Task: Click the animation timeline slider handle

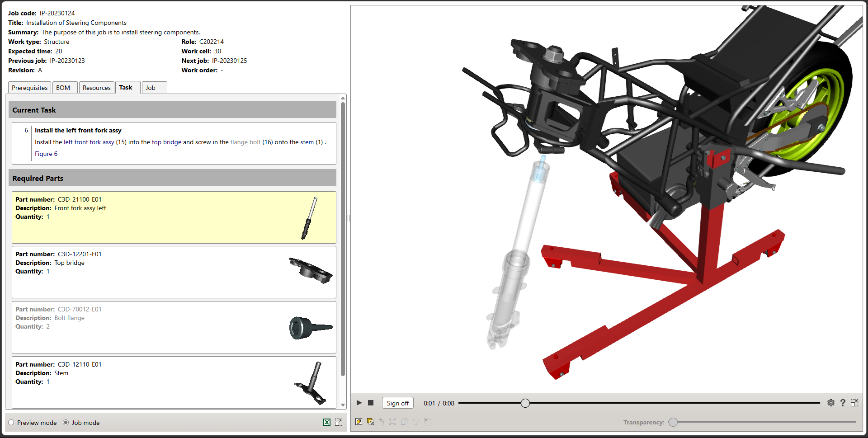Action: [525, 403]
